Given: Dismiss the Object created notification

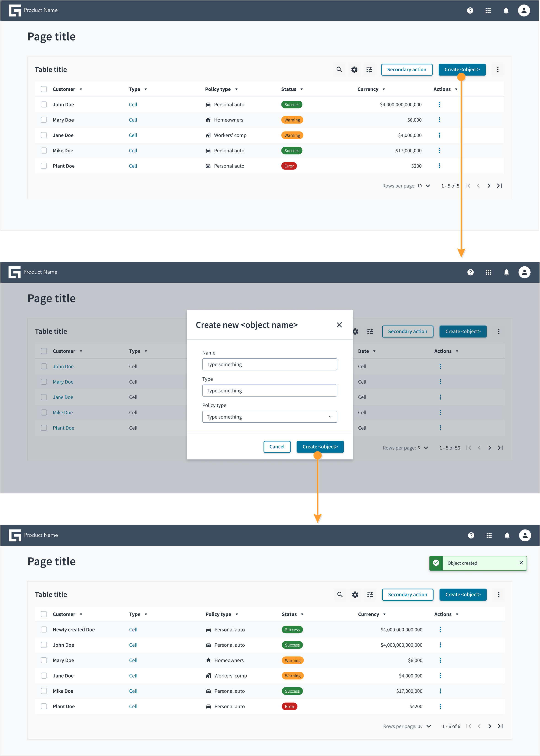Looking at the screenshot, I should (521, 563).
